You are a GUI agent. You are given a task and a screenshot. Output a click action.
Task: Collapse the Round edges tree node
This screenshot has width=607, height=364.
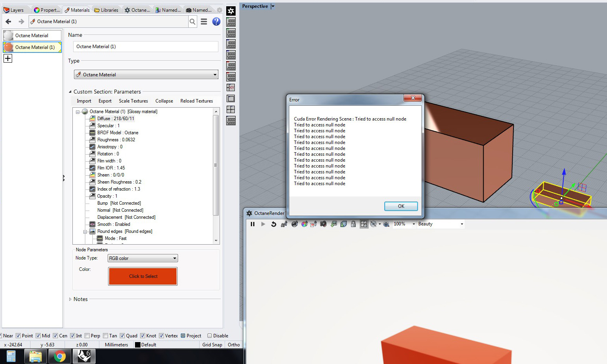coord(85,232)
